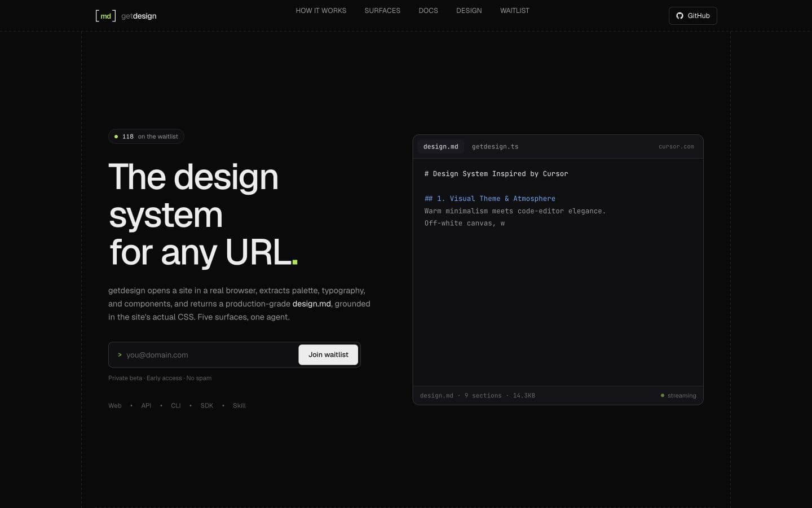Image resolution: width=812 pixels, height=508 pixels.
Task: Jump to WAITLIST nav item
Action: pos(514,11)
